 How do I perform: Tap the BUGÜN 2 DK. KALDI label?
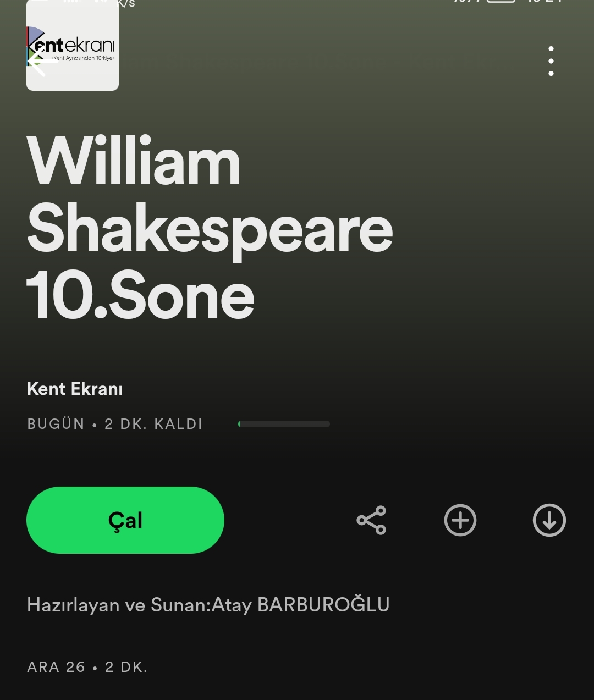pos(115,424)
